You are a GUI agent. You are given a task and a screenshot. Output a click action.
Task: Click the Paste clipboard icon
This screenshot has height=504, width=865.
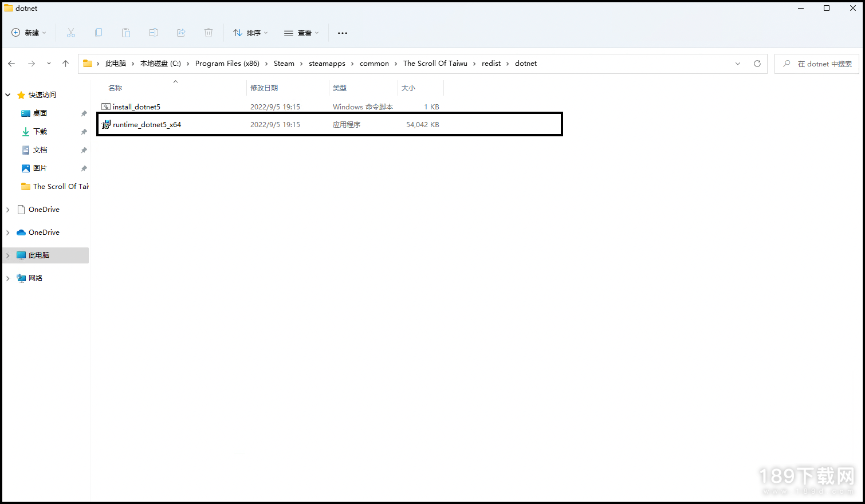click(126, 33)
